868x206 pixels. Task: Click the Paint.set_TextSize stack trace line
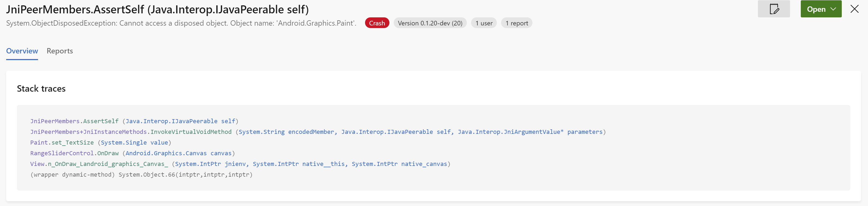[101, 142]
